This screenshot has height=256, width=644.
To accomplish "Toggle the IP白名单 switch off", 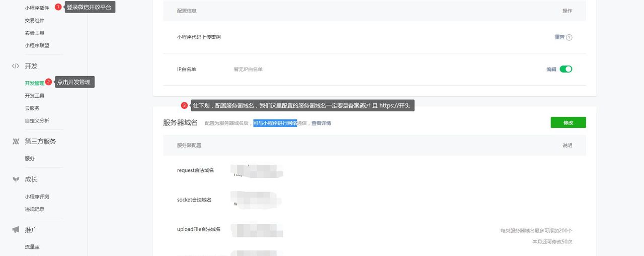I will (x=566, y=69).
